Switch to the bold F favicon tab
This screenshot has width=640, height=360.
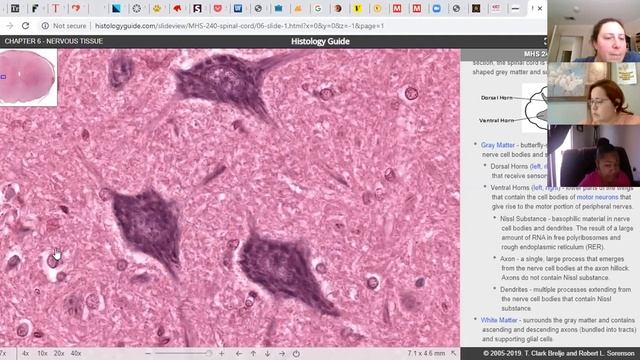[35, 8]
